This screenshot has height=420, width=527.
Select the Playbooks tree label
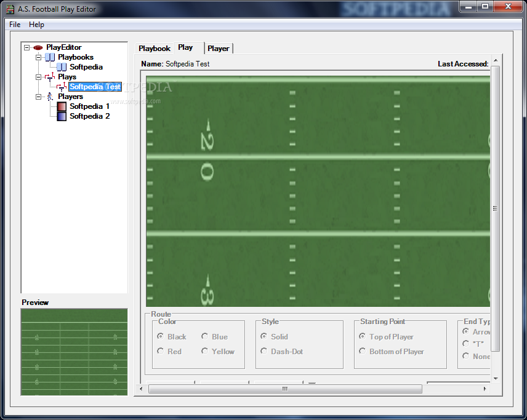point(76,57)
